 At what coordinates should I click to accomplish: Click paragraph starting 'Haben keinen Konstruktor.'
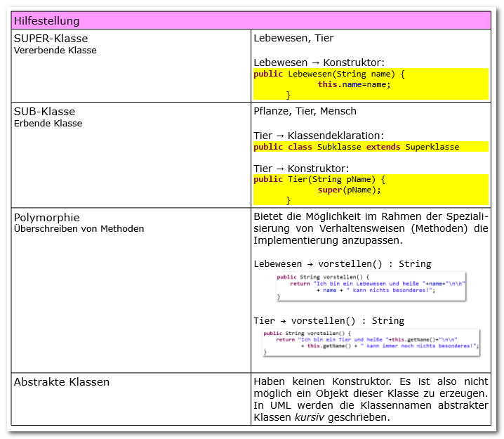click(x=371, y=400)
